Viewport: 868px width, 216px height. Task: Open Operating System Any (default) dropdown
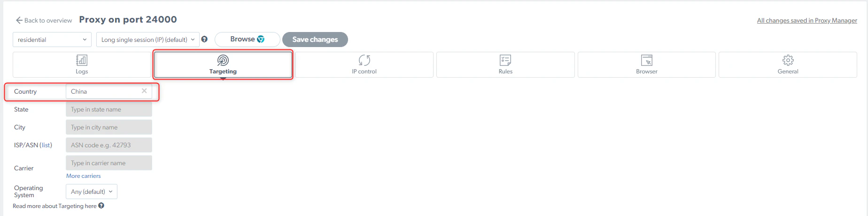click(x=92, y=192)
